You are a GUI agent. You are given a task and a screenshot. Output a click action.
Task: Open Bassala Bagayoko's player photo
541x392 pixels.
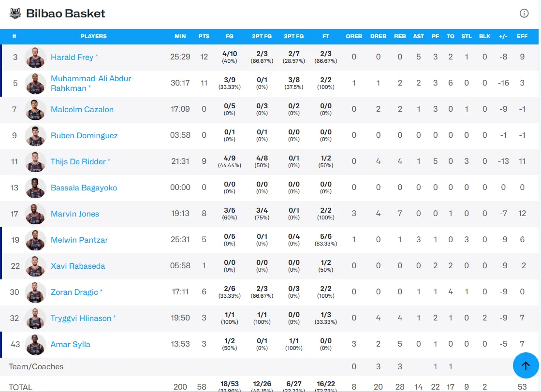tap(35, 188)
